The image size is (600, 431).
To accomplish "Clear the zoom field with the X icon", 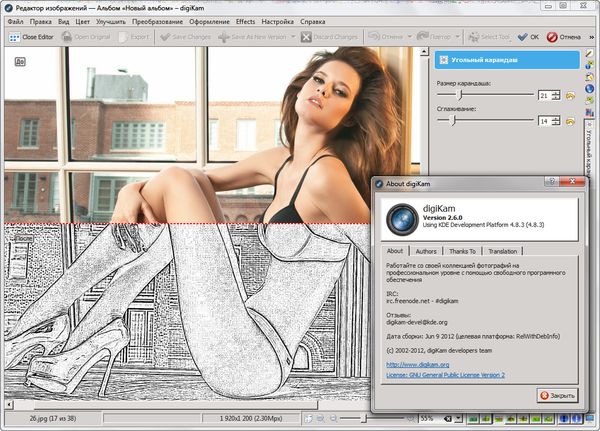I will (447, 419).
